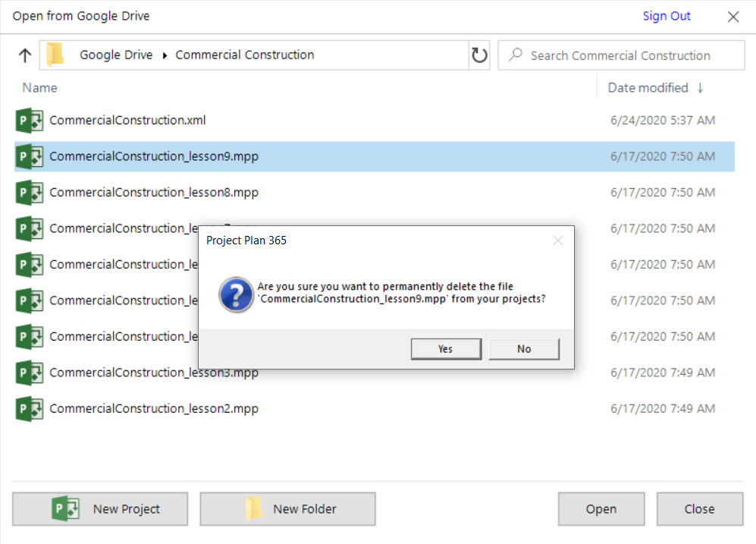Screen dimensions: 756x544
Task: Click project icon of lesson3.mpp row
Action: (30, 373)
